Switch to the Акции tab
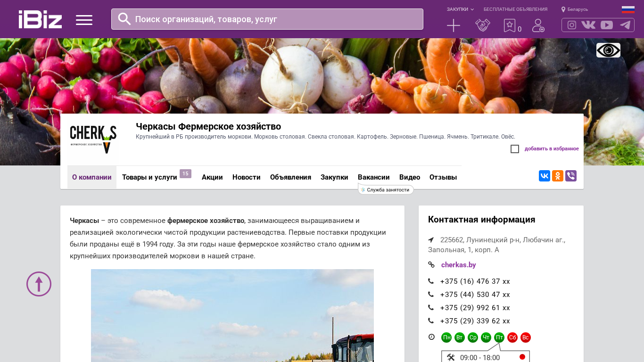 coord(212,177)
